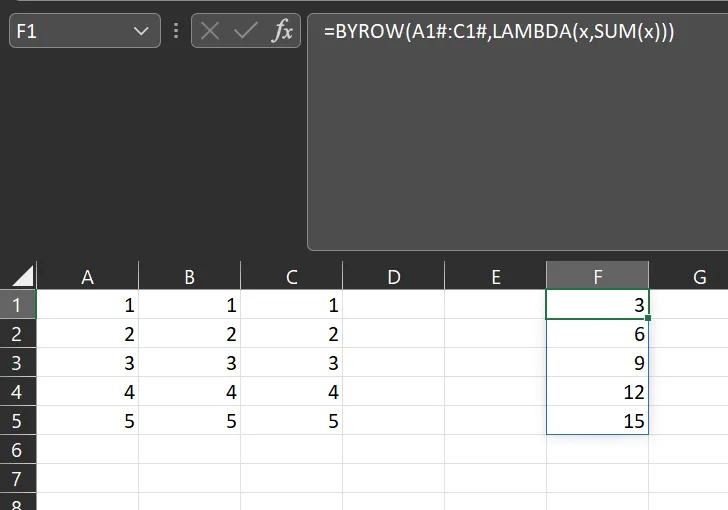The height and width of the screenshot is (510, 728).
Task: Open the Name Box dropdown arrow
Action: pos(141,31)
